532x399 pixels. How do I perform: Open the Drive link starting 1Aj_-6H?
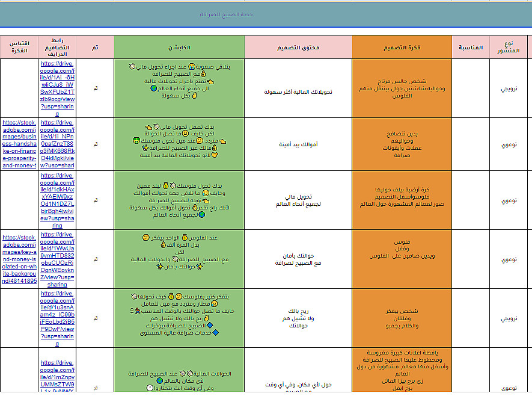(57, 88)
